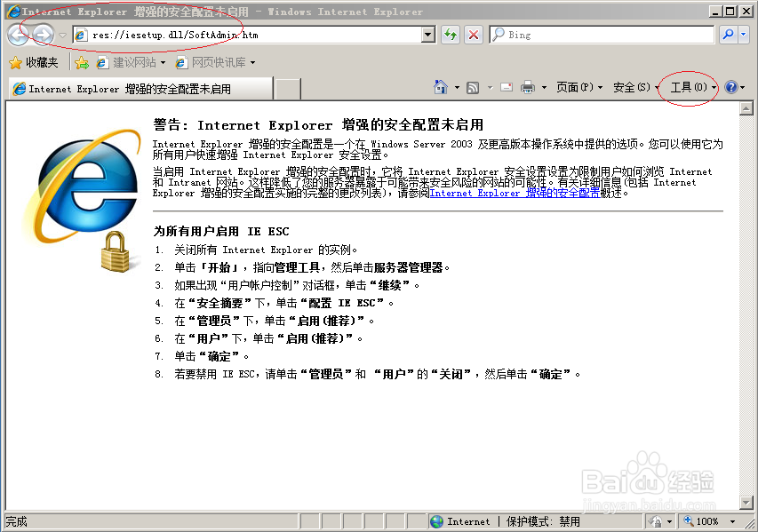Viewport: 758px width, 532px height.
Task: Minimize the Internet Explorer window
Action: 716,11
